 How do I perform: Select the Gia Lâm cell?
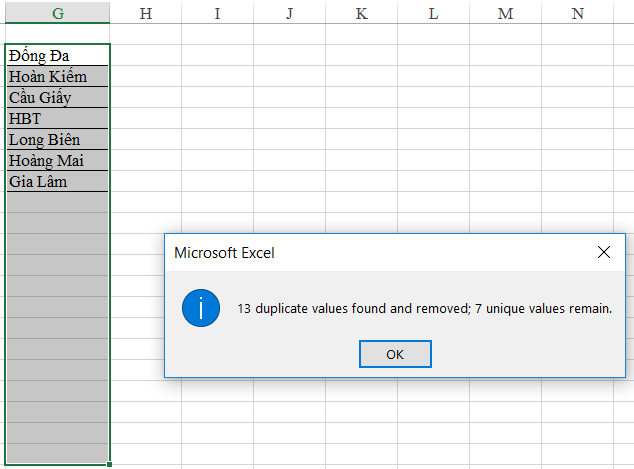click(x=57, y=181)
